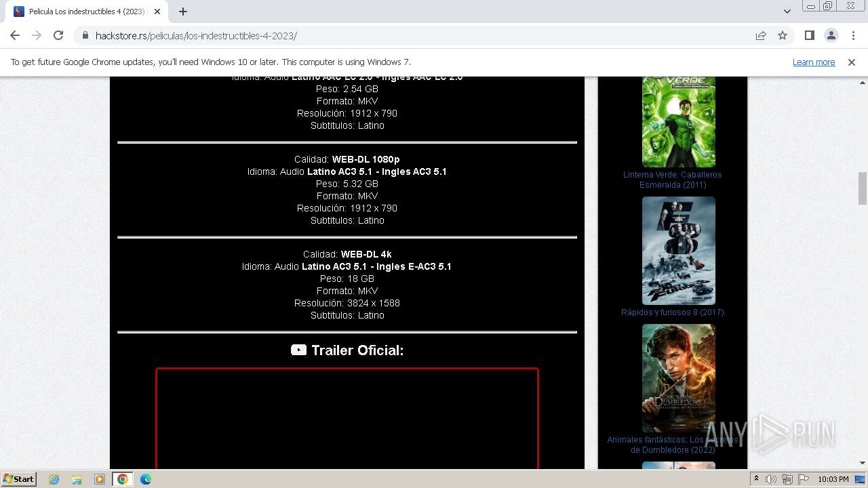Switch to Chrome in the taskbar
This screenshot has width=868, height=488.
click(123, 479)
